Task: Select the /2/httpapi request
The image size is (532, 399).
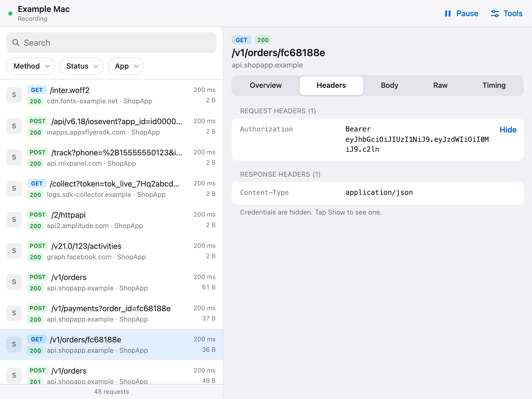Action: tap(111, 220)
